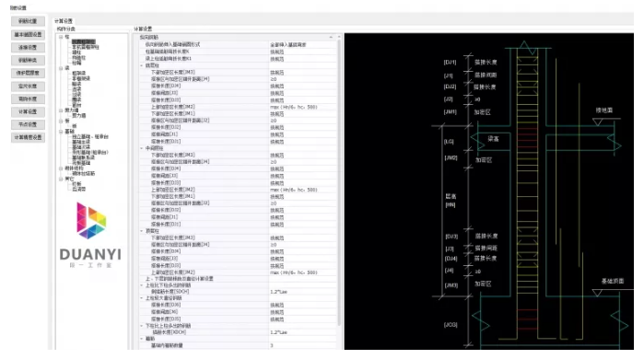Screen dimensions: 644x359
Task: Open the 节点设置 page
Action: pos(28,124)
